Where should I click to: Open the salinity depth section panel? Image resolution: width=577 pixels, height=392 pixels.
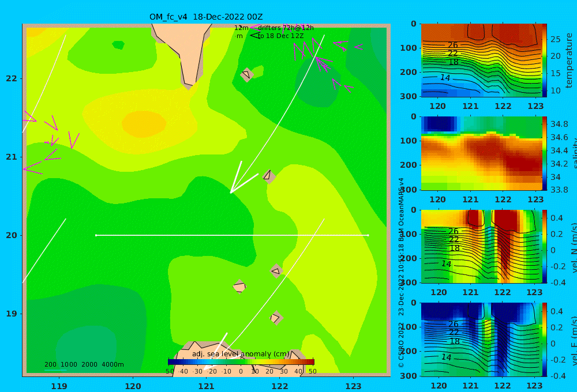point(481,153)
